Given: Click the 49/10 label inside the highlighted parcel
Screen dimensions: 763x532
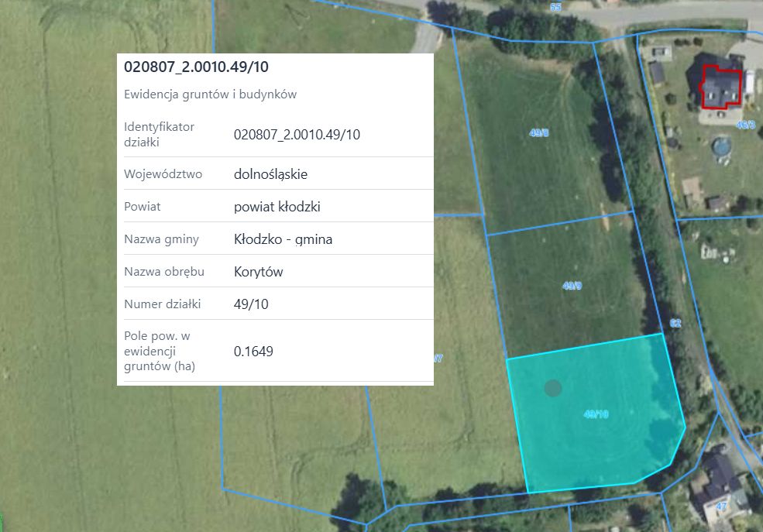Looking at the screenshot, I should pyautogui.click(x=596, y=414).
